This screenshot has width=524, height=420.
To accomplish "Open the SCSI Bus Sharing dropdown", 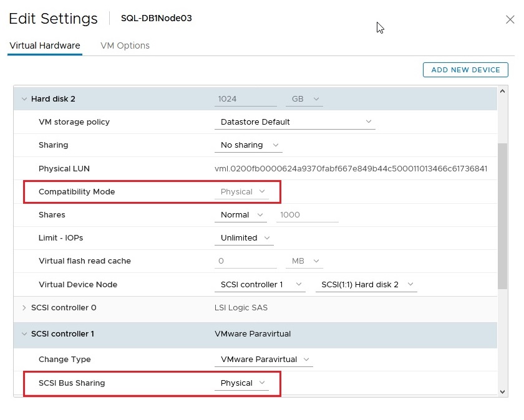I will (242, 383).
